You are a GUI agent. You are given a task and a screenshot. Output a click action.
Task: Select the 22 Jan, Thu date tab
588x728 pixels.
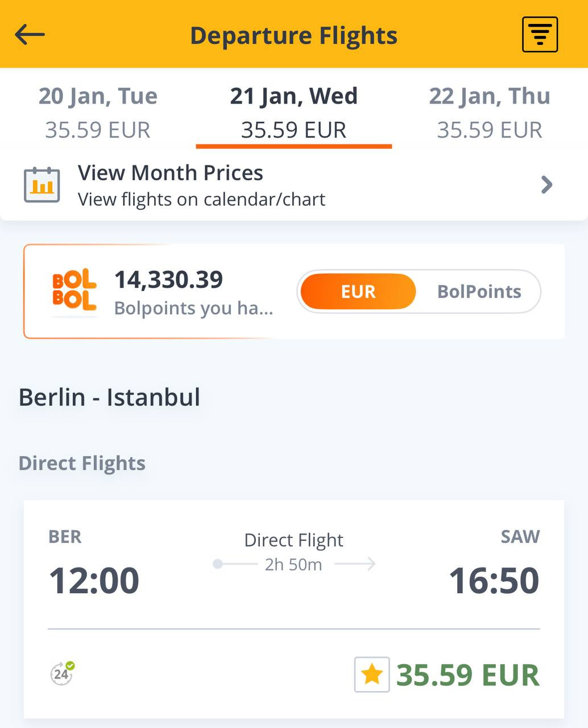coord(490,112)
